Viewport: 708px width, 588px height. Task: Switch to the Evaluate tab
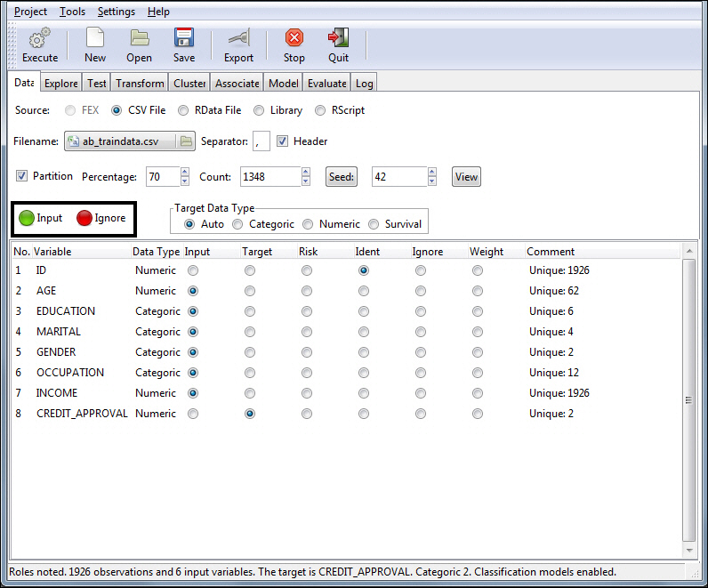coord(327,84)
